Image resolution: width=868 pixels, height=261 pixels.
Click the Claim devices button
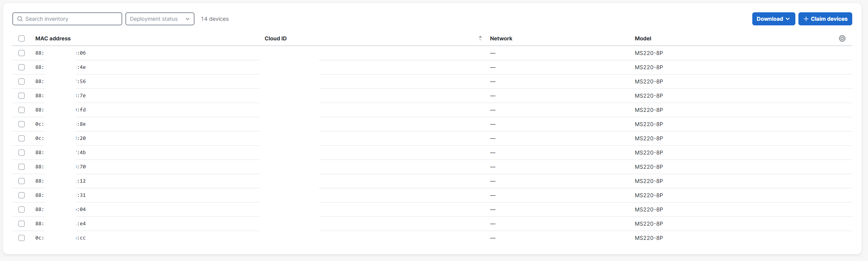click(x=825, y=19)
